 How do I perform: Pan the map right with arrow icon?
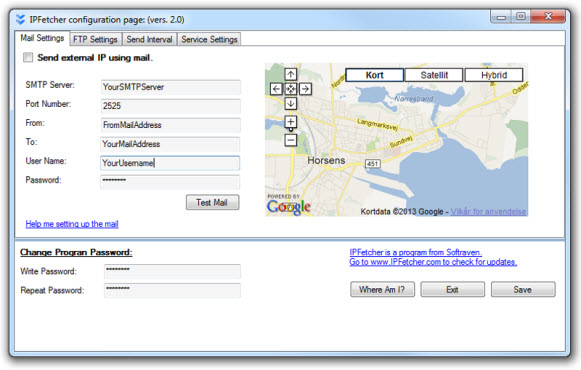pos(305,89)
